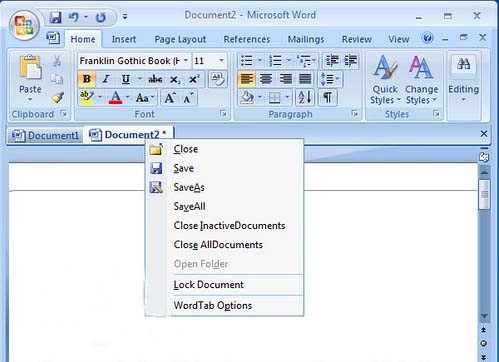Open the Font dialog launcher

(x=223, y=114)
